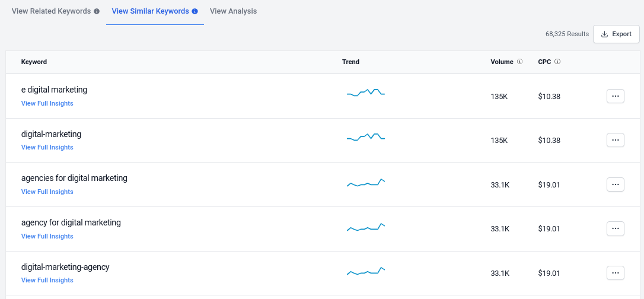Viewport: 644px width, 299px height.
Task: View Full Insights for e digital marketing
Action: (47, 103)
